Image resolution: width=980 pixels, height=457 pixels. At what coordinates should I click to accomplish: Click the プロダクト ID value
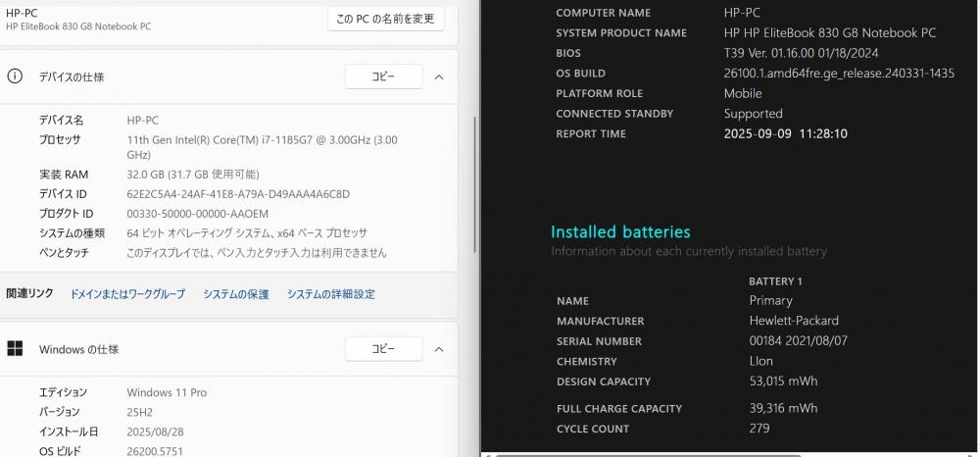coord(198,214)
